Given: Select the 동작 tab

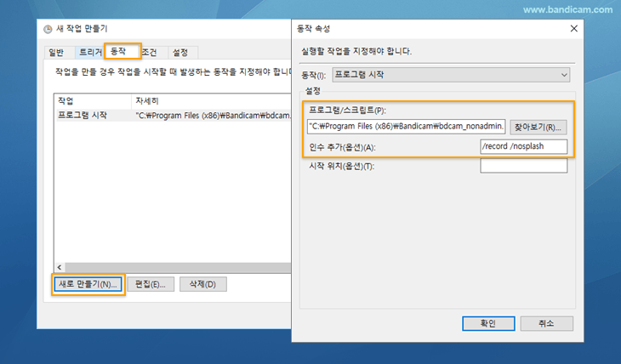Looking at the screenshot, I should (122, 51).
